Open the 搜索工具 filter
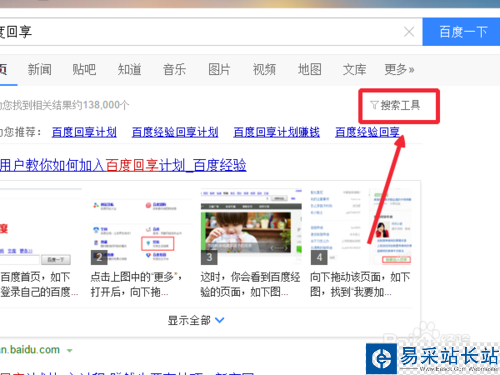 (x=395, y=105)
